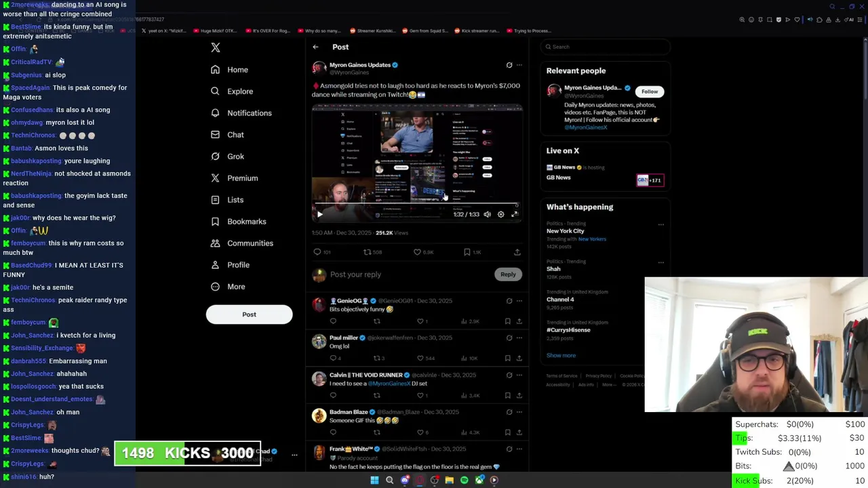Open Grok in the sidebar
This screenshot has height=488, width=868.
[227, 157]
